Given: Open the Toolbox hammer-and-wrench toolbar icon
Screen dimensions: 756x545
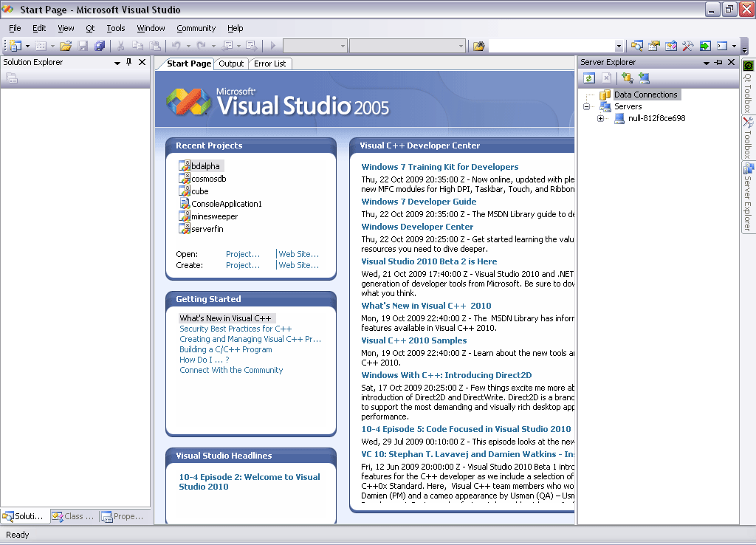Looking at the screenshot, I should (x=687, y=46).
